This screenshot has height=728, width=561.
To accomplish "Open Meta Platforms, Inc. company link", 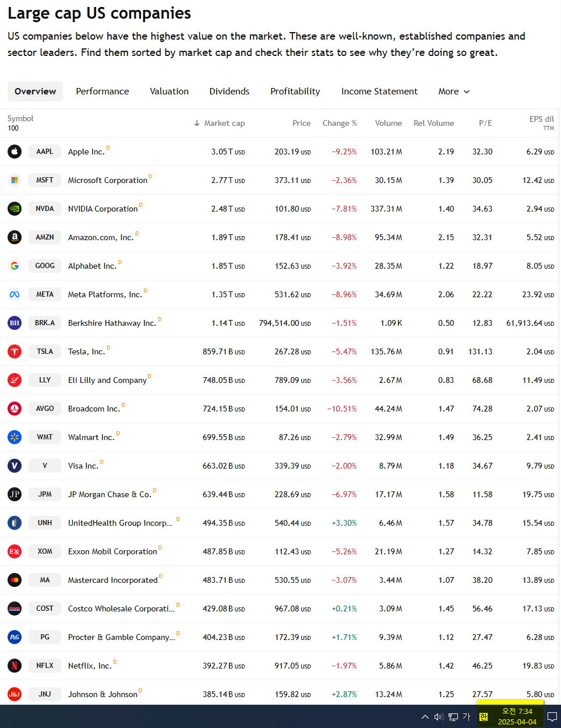I will tap(105, 294).
